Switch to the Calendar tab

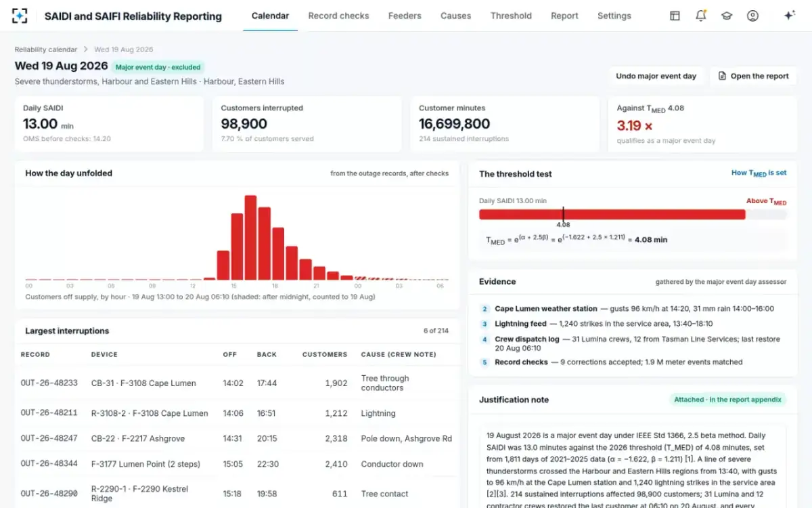tap(270, 16)
